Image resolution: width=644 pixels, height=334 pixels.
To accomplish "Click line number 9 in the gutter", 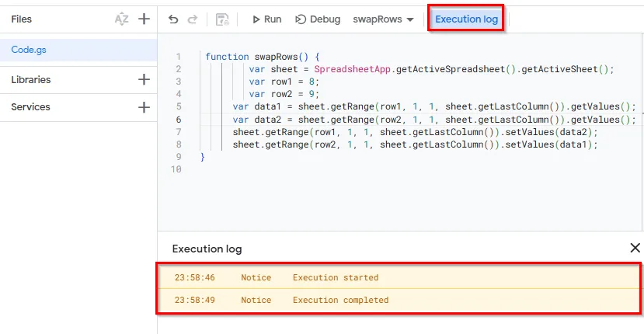I will [x=178, y=157].
